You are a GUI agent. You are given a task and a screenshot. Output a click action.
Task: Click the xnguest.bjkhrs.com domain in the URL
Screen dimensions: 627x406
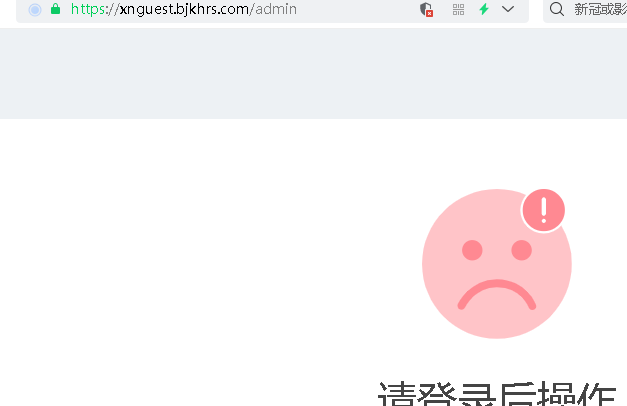tap(184, 9)
